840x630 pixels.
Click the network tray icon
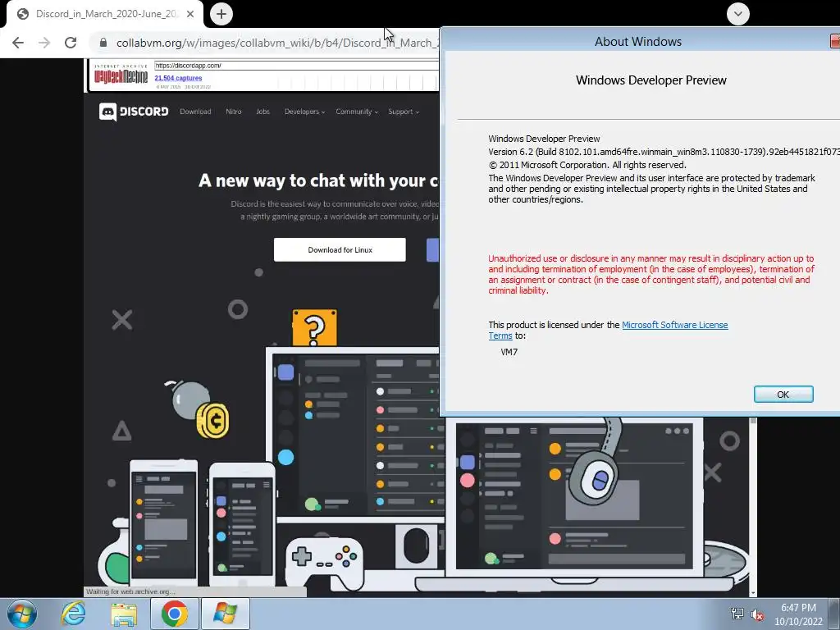(x=737, y=614)
